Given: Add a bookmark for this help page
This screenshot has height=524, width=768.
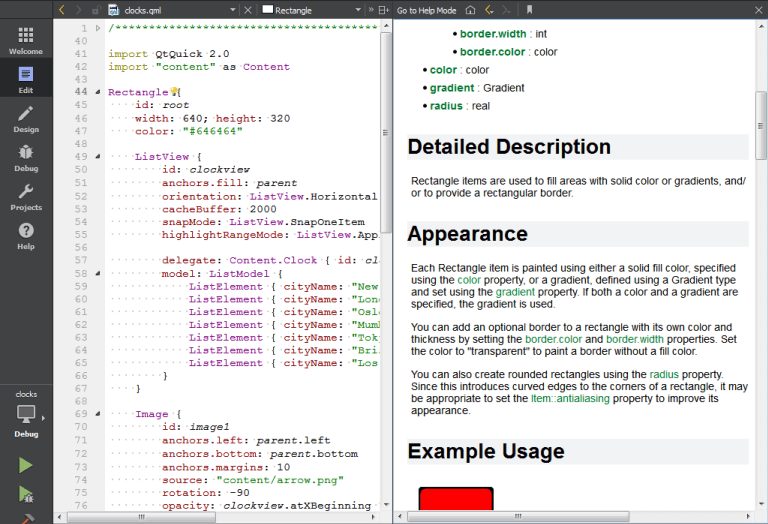Looking at the screenshot, I should pyautogui.click(x=529, y=10).
